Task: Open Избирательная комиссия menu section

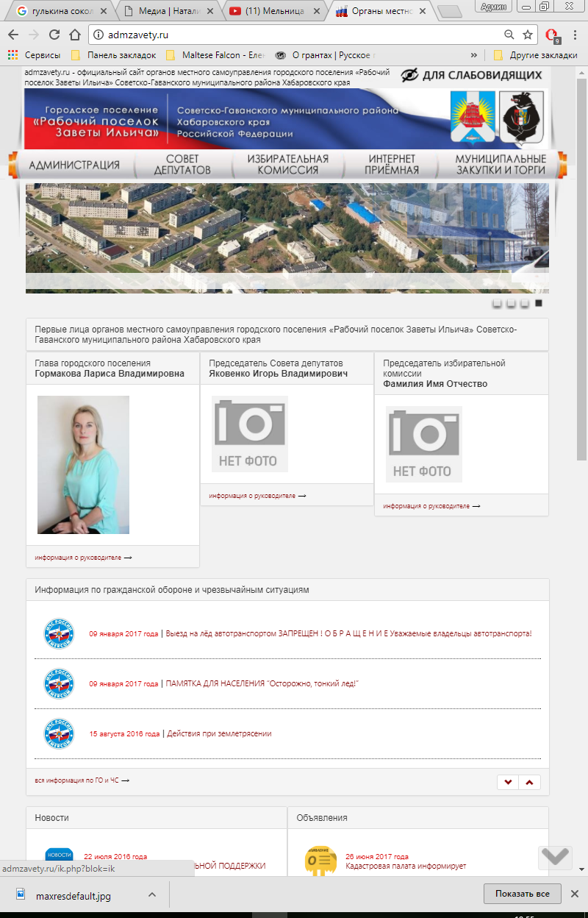Action: (x=288, y=165)
